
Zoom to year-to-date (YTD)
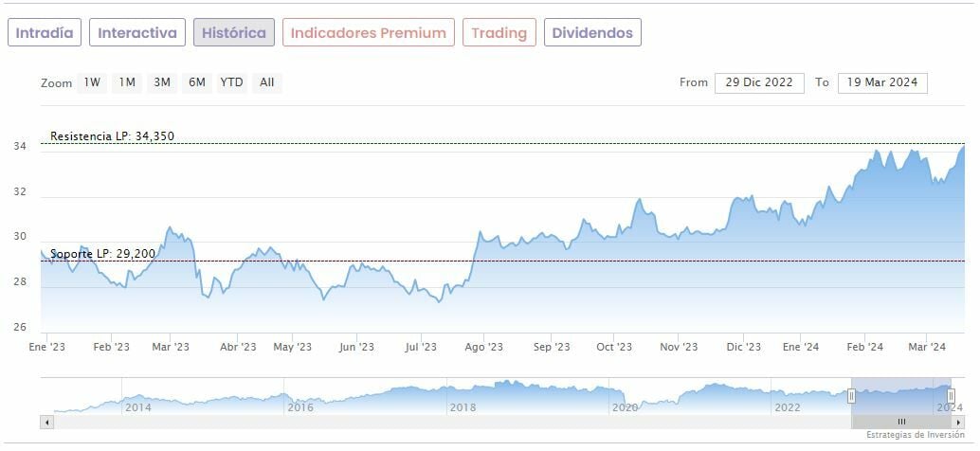tap(232, 82)
